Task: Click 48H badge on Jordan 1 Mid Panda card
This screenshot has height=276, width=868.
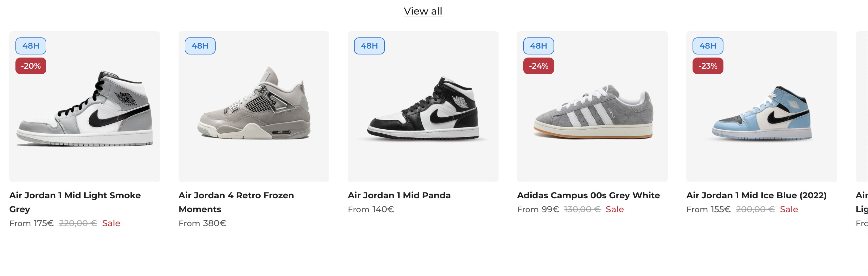Action: tap(369, 46)
